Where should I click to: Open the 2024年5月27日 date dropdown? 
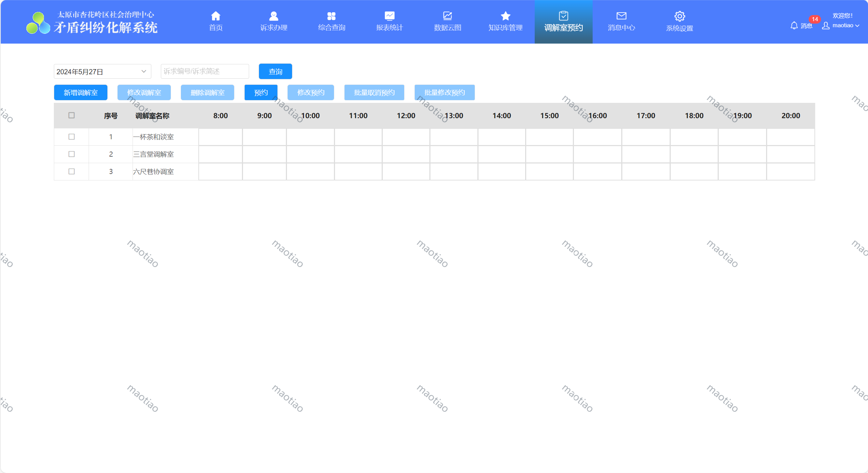click(x=102, y=72)
